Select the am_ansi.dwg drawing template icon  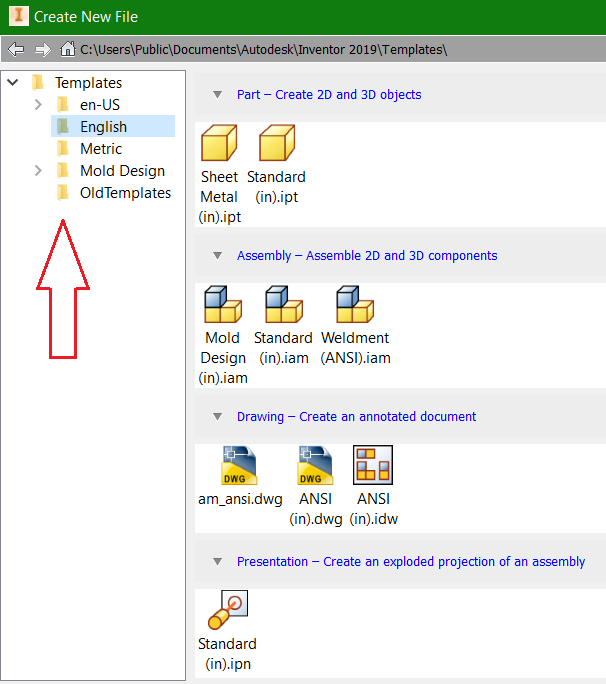point(239,465)
